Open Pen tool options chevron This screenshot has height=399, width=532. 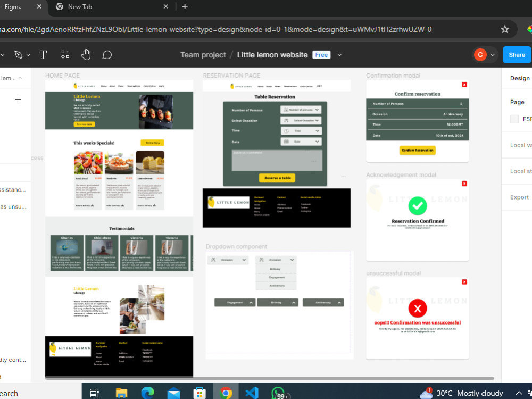(28, 55)
